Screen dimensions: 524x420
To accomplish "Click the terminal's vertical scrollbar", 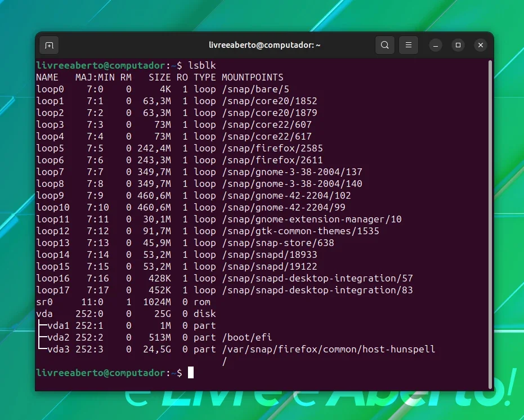I will click(490, 224).
